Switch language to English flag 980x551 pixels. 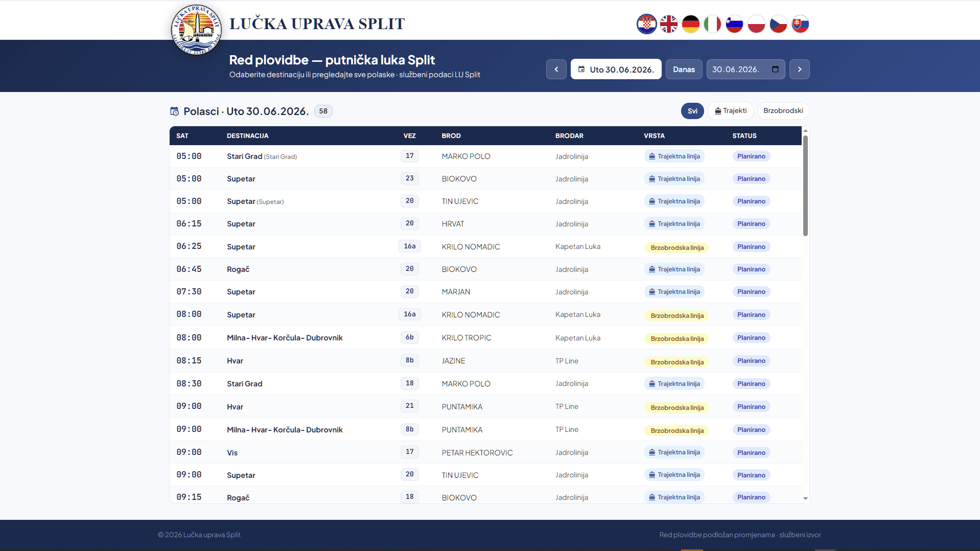click(x=668, y=24)
